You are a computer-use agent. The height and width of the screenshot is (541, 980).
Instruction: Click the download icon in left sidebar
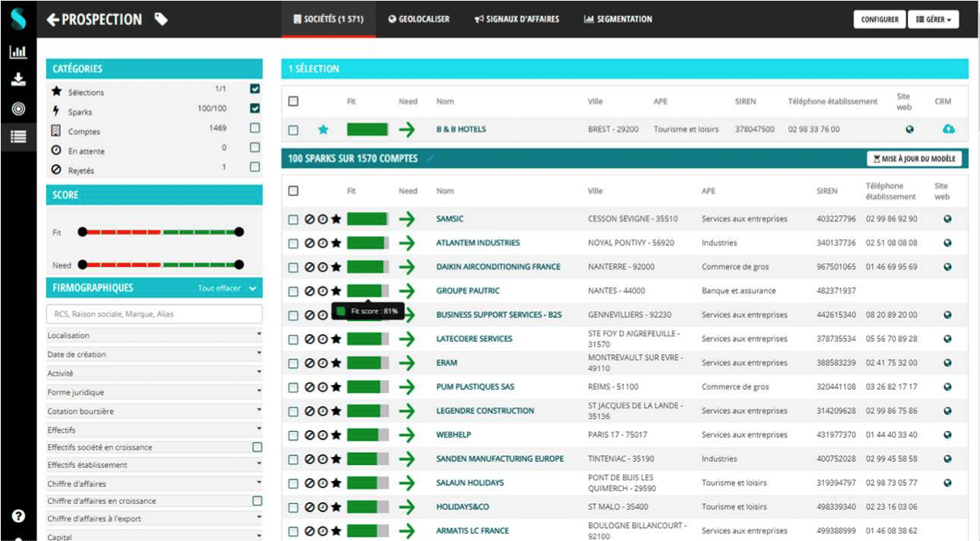18,80
